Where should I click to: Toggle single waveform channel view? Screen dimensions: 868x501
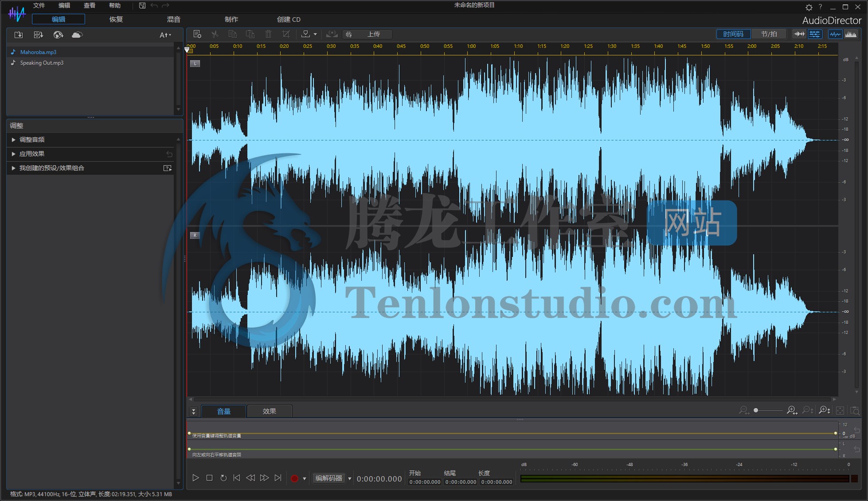coord(799,34)
